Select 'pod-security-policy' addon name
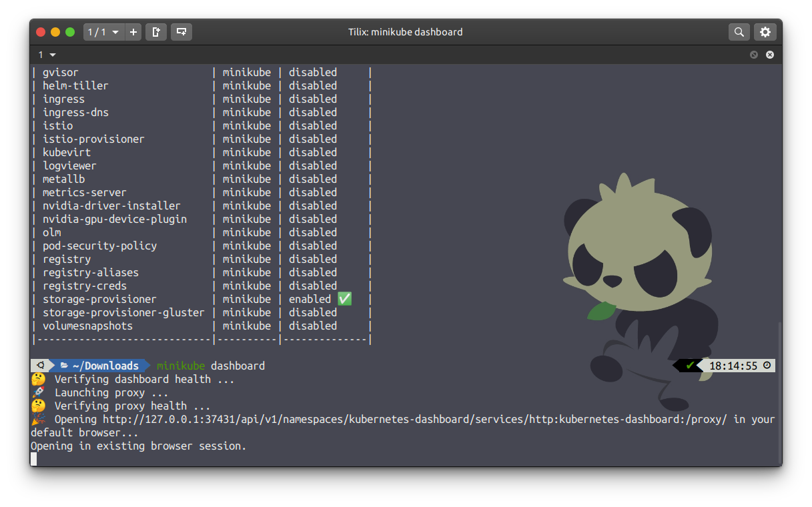Image resolution: width=812 pixels, height=507 pixels. [99, 245]
